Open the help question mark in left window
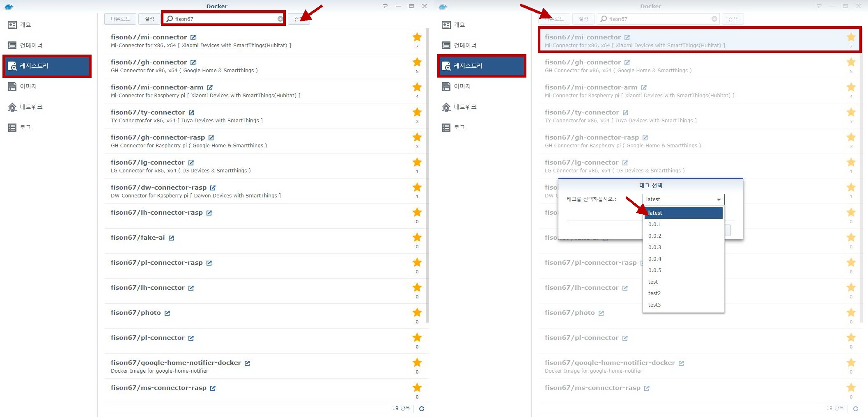Screen dimensions: 868x417 point(385,6)
